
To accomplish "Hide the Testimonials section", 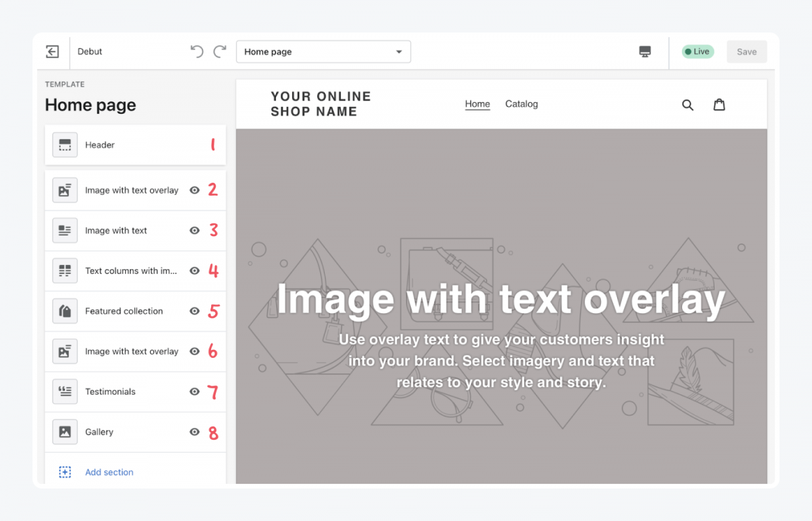I will coord(195,392).
